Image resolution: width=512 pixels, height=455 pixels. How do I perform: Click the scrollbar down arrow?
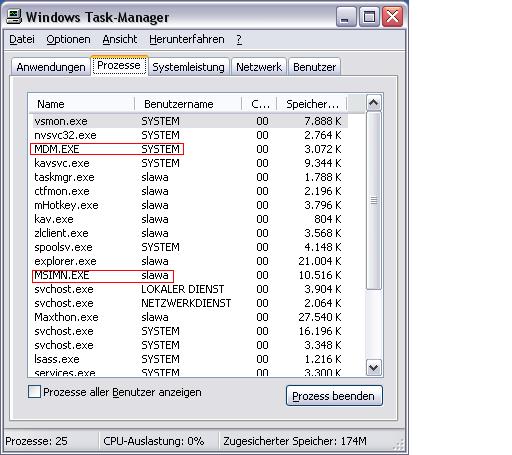373,368
